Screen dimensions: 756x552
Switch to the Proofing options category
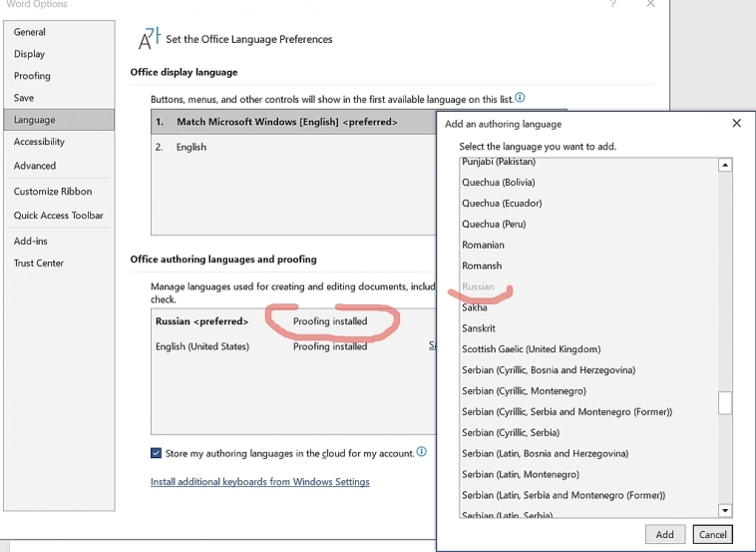tap(32, 76)
